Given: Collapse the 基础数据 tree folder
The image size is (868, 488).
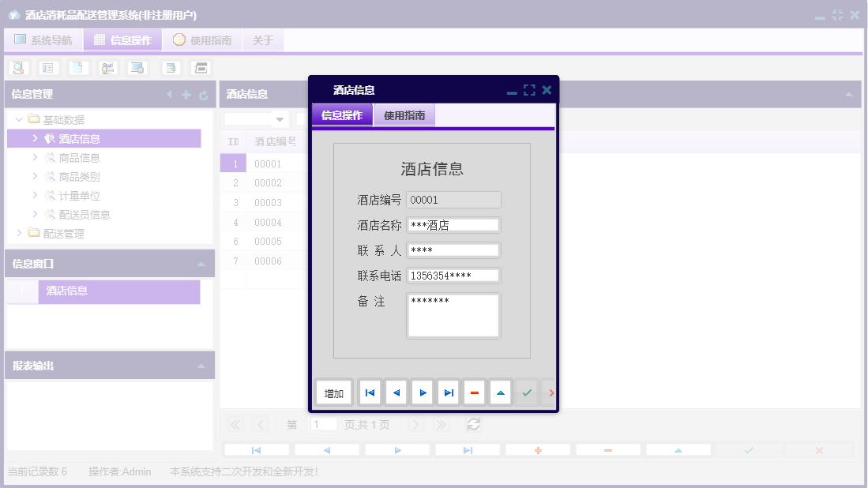Looking at the screenshot, I should tap(17, 119).
